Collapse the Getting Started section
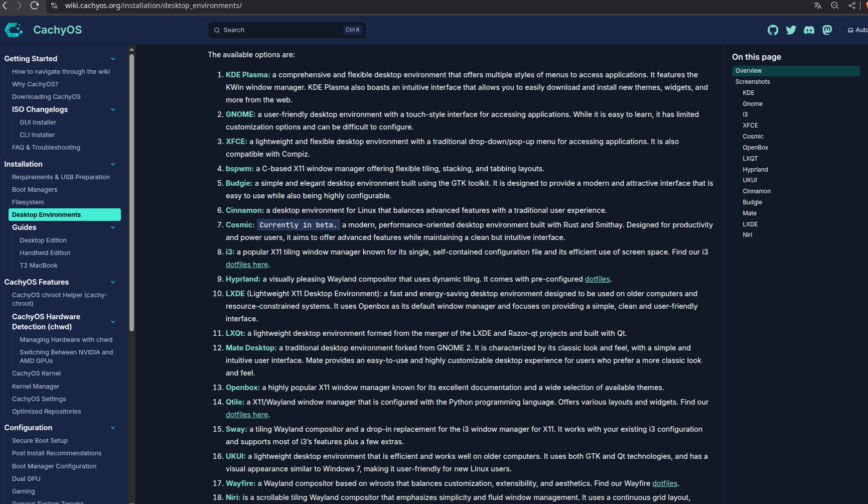This screenshot has width=868, height=504. click(113, 59)
